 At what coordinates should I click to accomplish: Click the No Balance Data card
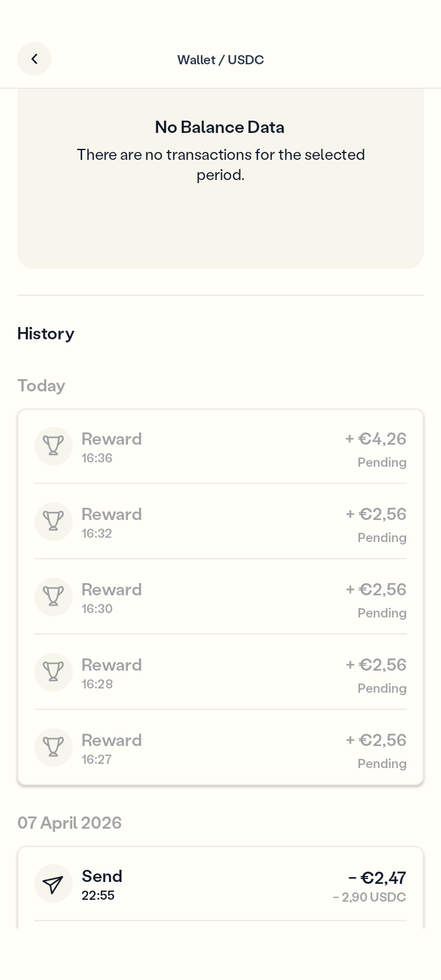click(x=221, y=178)
